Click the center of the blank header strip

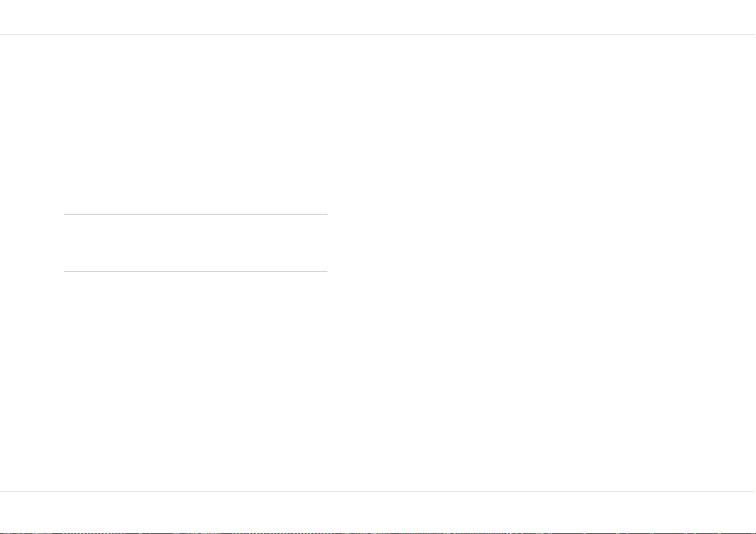click(378, 17)
